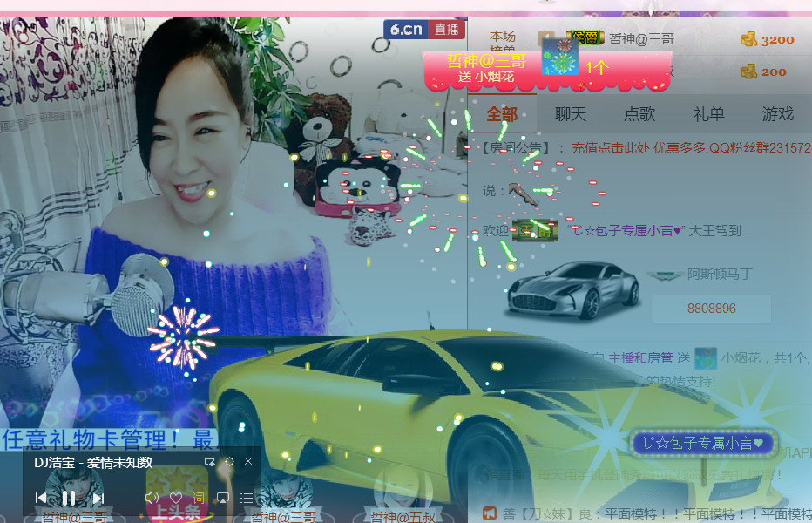Click the 哲神@五叔 avatar label
The image size is (812, 523).
tap(403, 516)
